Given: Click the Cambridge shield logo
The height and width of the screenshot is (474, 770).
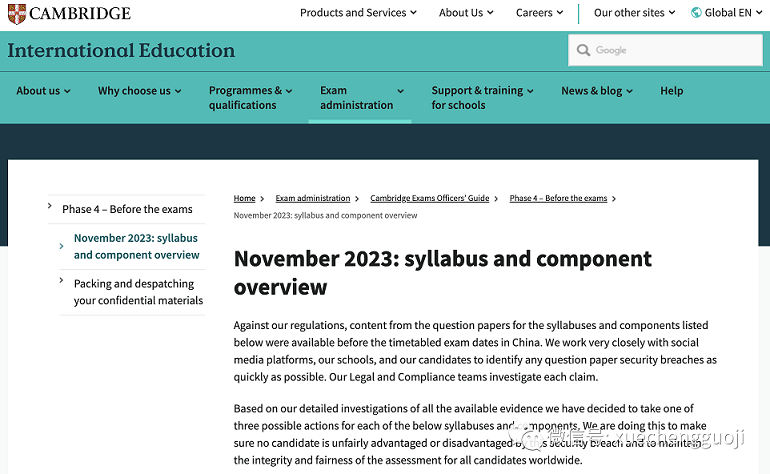Looking at the screenshot, I should (17, 13).
